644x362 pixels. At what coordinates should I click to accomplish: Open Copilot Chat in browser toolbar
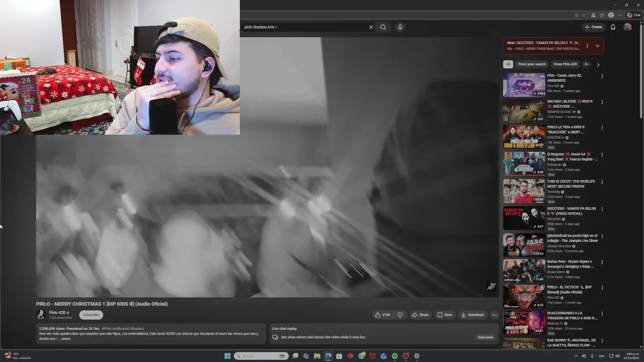(633, 15)
